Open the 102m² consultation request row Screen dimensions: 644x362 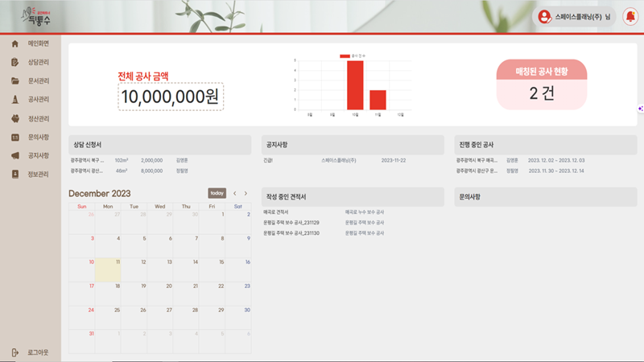[159, 160]
